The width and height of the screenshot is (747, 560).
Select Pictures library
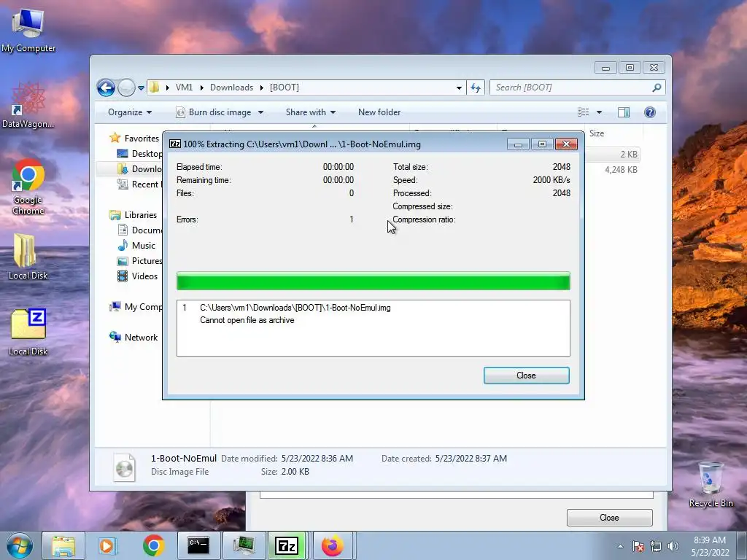pyautogui.click(x=140, y=260)
